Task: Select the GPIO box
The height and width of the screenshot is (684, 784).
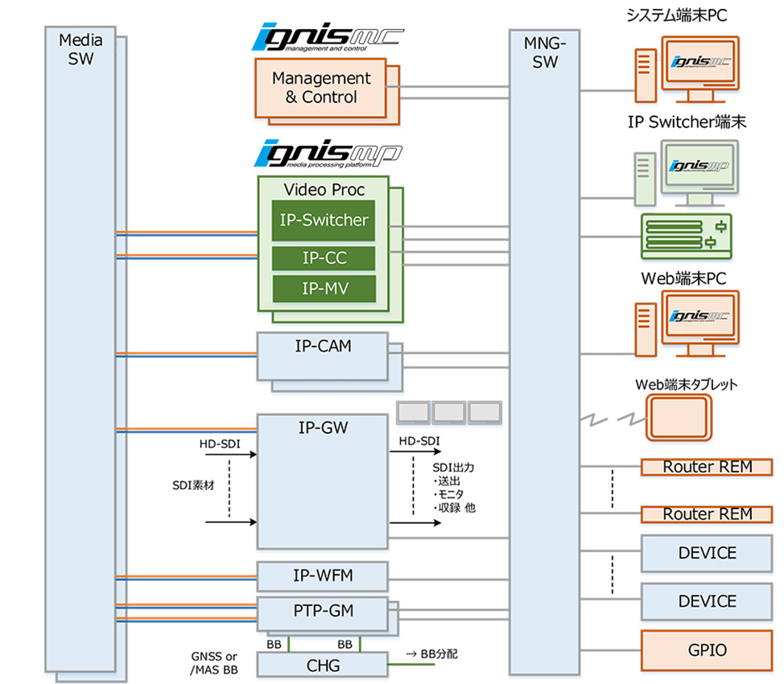Action: tap(707, 649)
